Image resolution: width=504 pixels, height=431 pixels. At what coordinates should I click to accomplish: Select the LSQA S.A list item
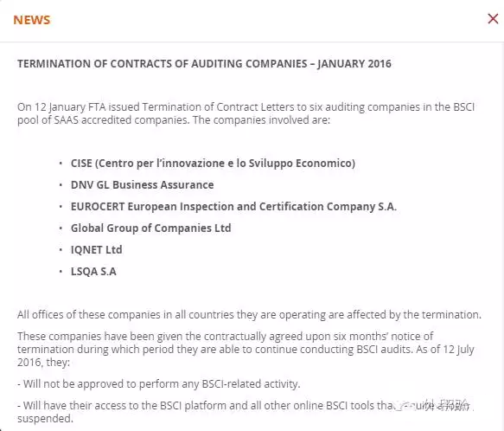tap(93, 272)
